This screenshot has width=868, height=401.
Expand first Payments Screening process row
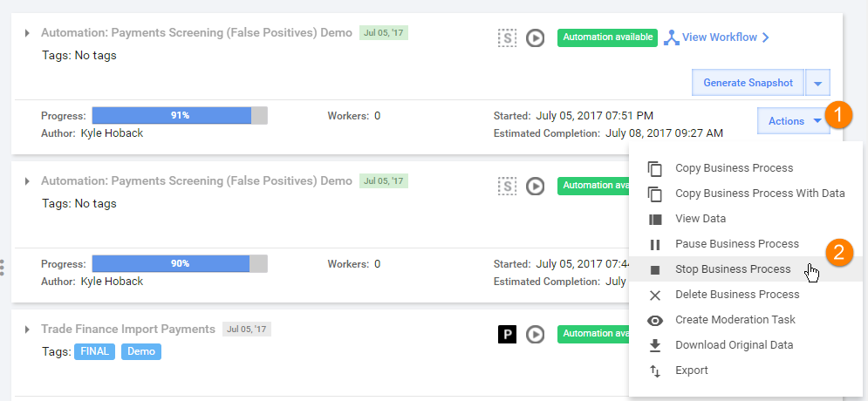(x=26, y=33)
